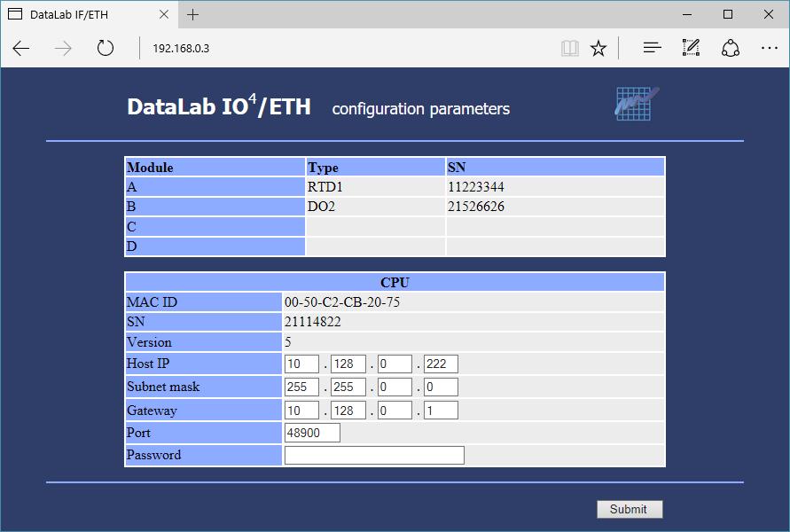Edit the fourth Subnet mask octet
This screenshot has width=790, height=532.
tap(441, 387)
